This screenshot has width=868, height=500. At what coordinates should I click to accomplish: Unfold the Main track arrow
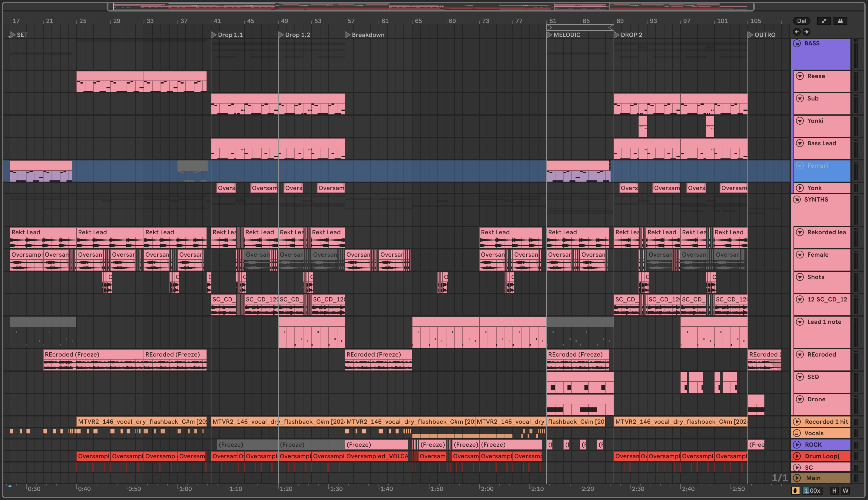coord(797,478)
